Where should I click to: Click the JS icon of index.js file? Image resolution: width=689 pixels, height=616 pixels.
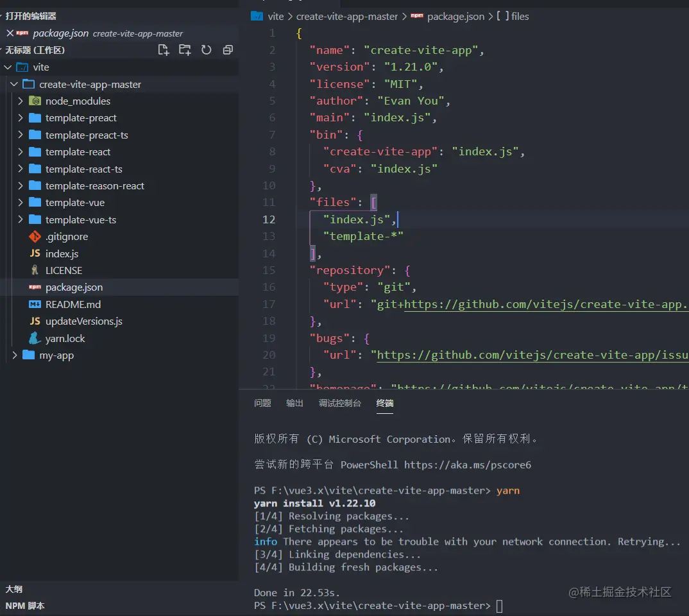coord(35,253)
